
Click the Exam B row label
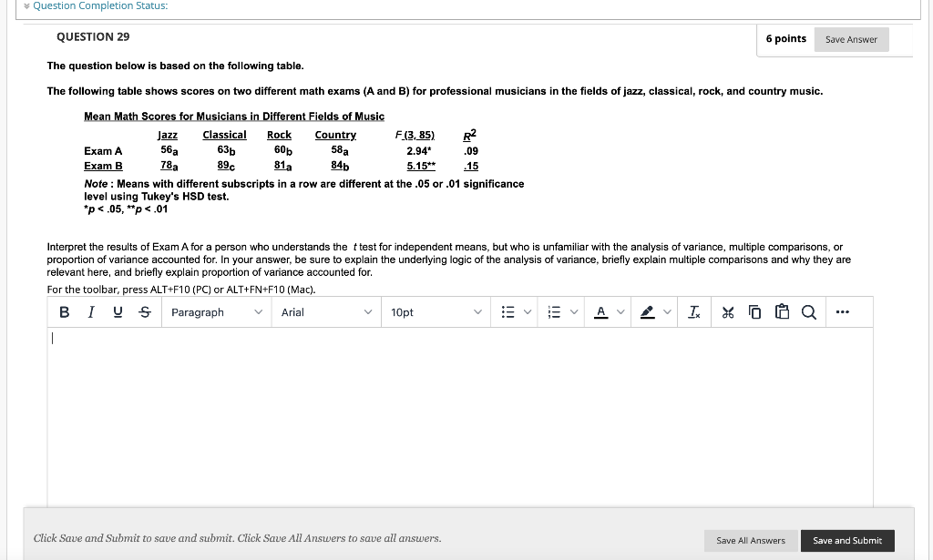point(103,166)
